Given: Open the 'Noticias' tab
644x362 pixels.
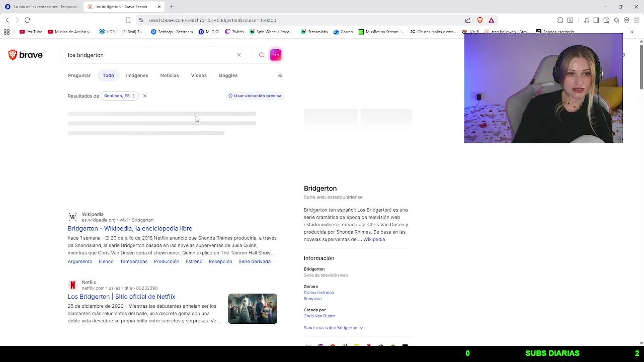Looking at the screenshot, I should (170, 75).
